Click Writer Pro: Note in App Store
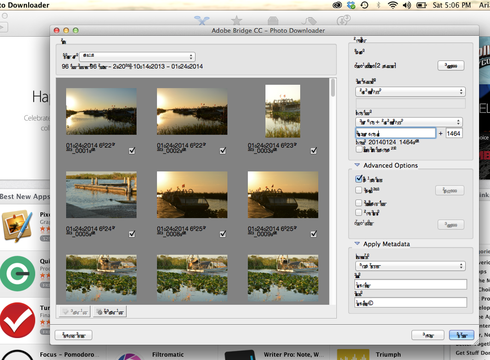 point(294,354)
